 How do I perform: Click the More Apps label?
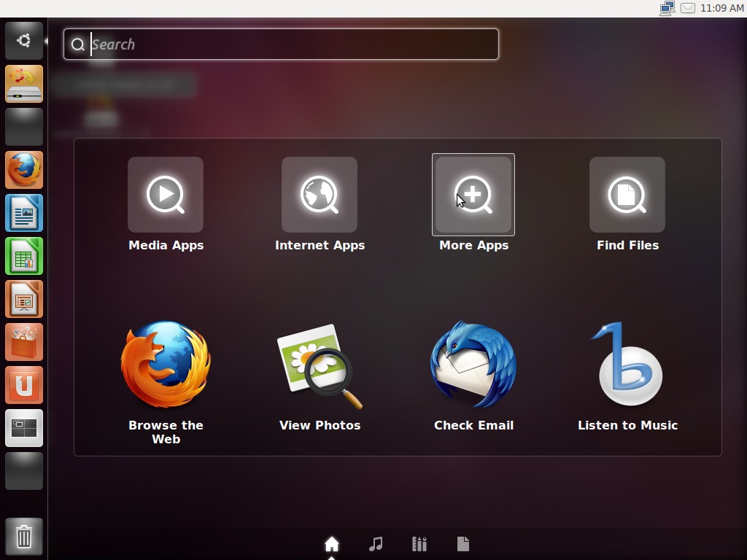click(x=473, y=245)
